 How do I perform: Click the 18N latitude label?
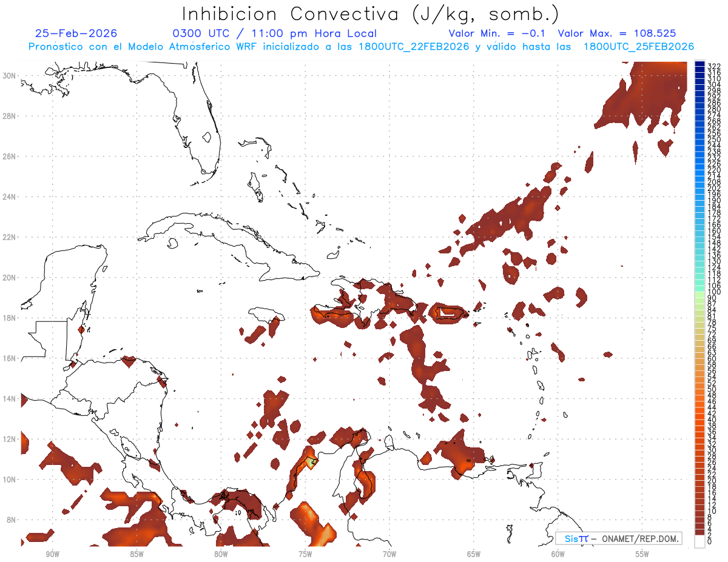tap(10, 317)
